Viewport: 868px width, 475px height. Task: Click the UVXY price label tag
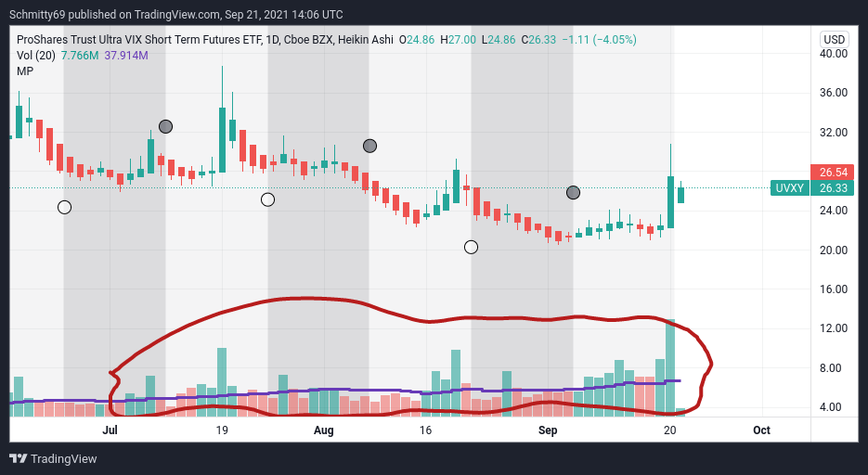[790, 188]
